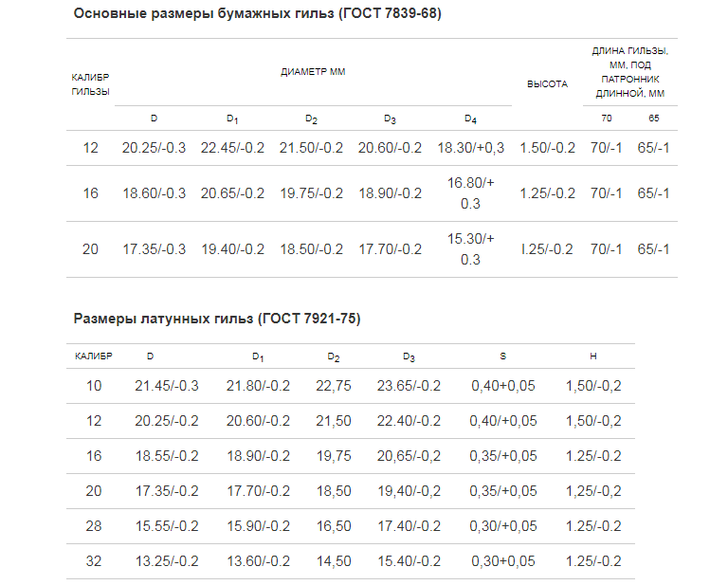Click caliber 28 row label

pyautogui.click(x=93, y=526)
